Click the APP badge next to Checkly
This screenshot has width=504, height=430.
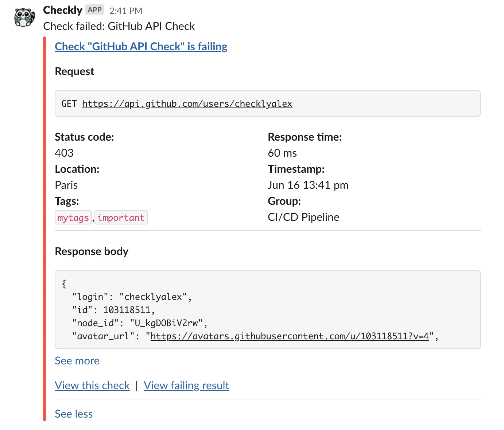[x=94, y=9]
